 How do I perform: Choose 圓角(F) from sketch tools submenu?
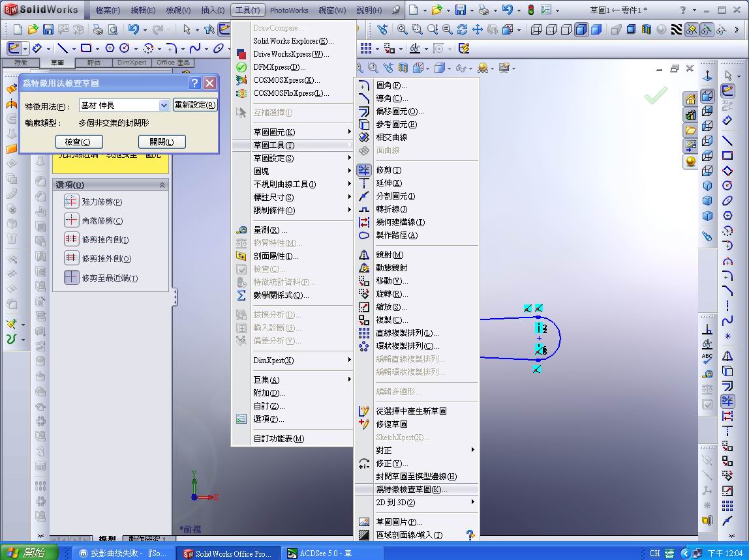[x=416, y=85]
